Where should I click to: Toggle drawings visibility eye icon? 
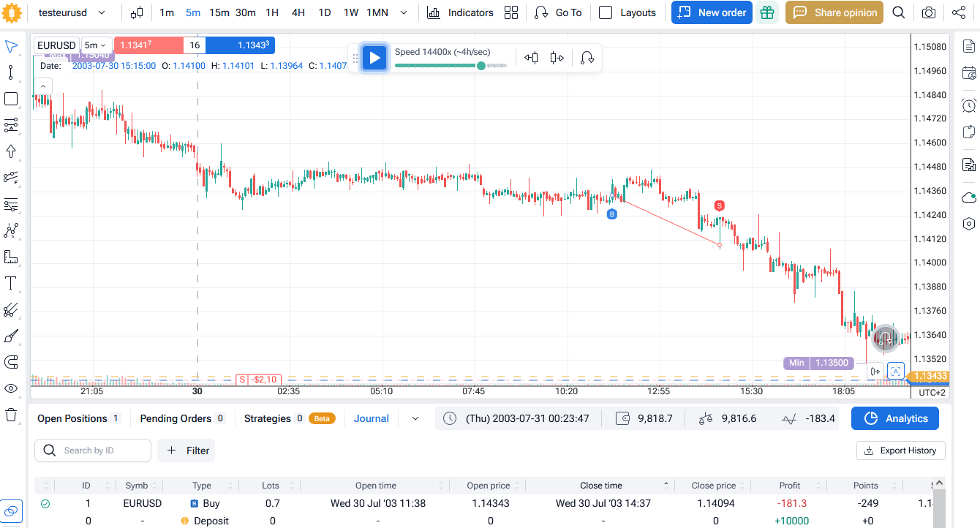[x=11, y=388]
